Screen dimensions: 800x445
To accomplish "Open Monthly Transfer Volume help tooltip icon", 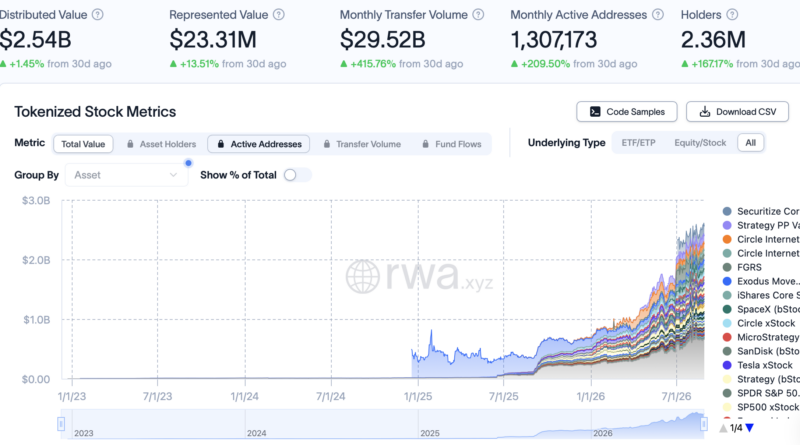I will pyautogui.click(x=478, y=15).
